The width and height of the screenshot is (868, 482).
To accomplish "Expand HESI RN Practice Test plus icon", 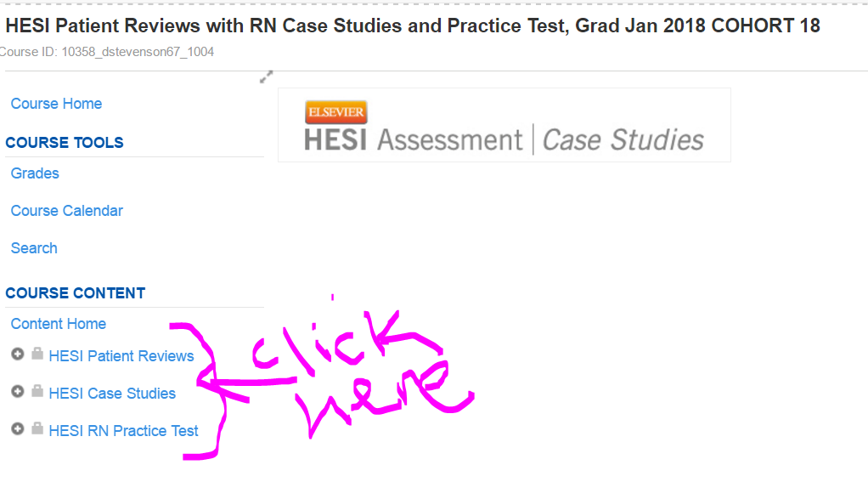I will 18,428.
